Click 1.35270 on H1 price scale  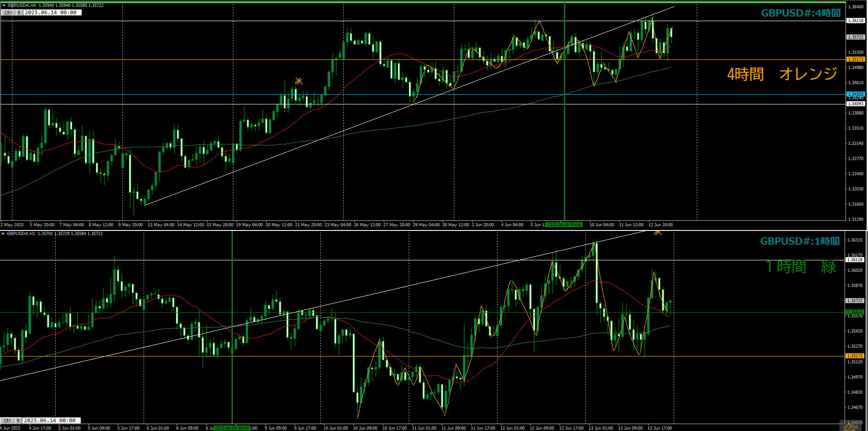point(855,346)
